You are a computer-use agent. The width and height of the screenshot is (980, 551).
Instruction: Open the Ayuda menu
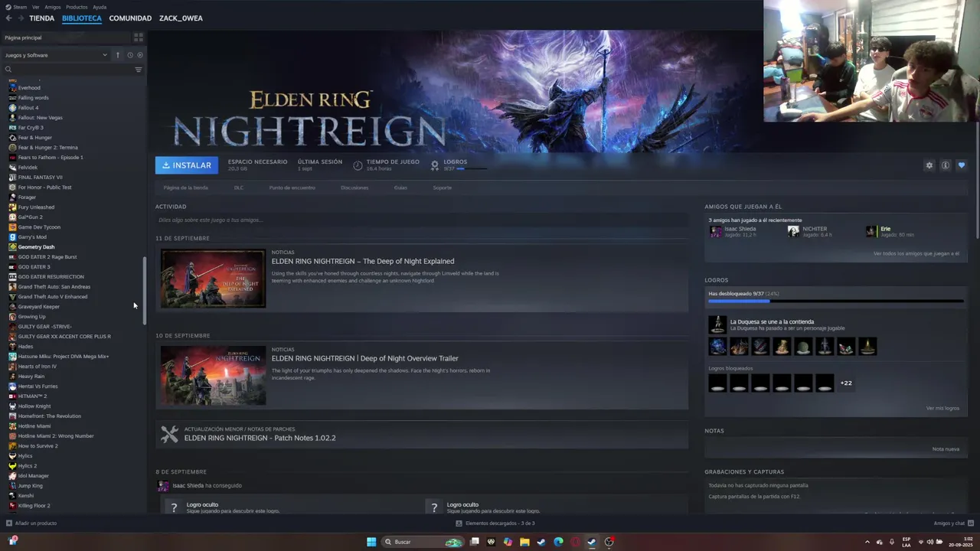[100, 7]
